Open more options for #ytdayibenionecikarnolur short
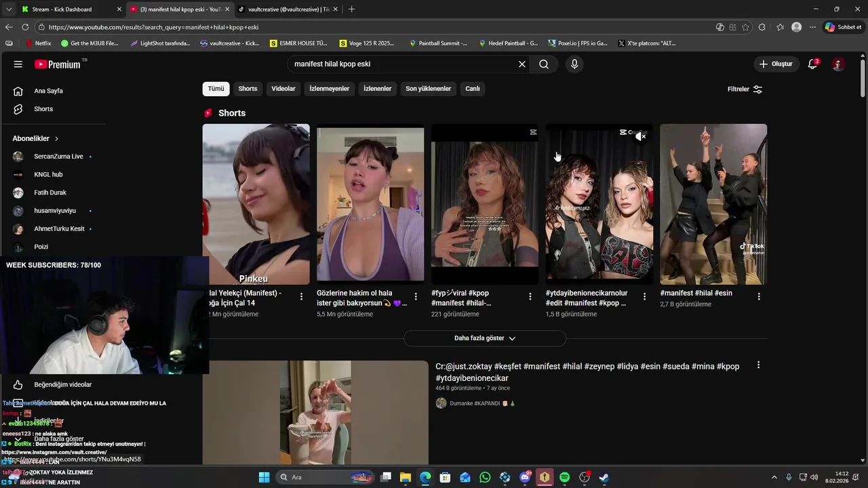 click(x=645, y=297)
